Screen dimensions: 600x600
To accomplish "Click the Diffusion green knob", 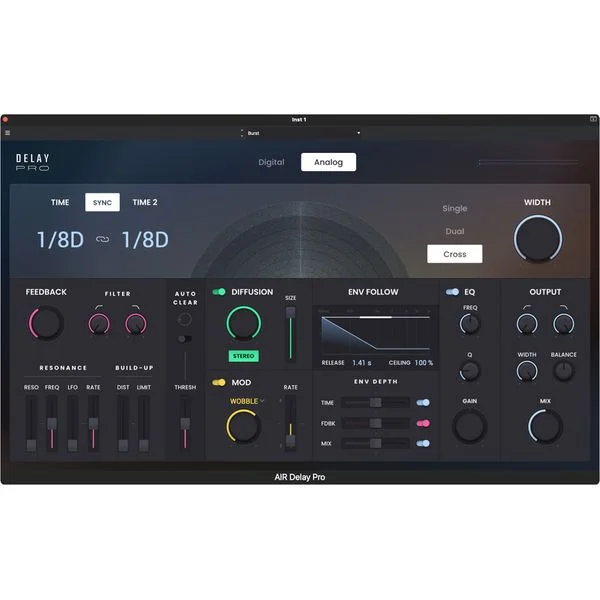I will pyautogui.click(x=244, y=323).
